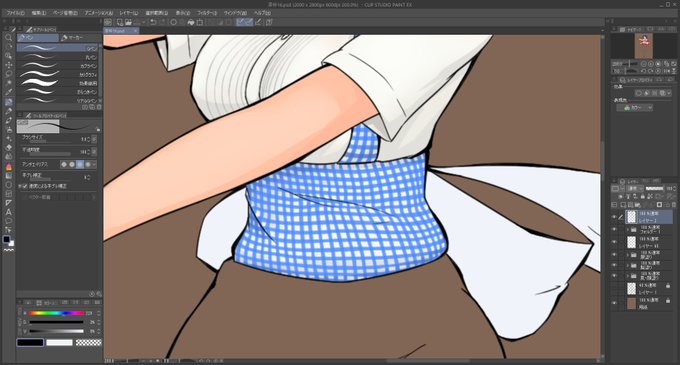This screenshot has width=680, height=365.
Task: Open brush size dynamics button
Action: click(94, 140)
